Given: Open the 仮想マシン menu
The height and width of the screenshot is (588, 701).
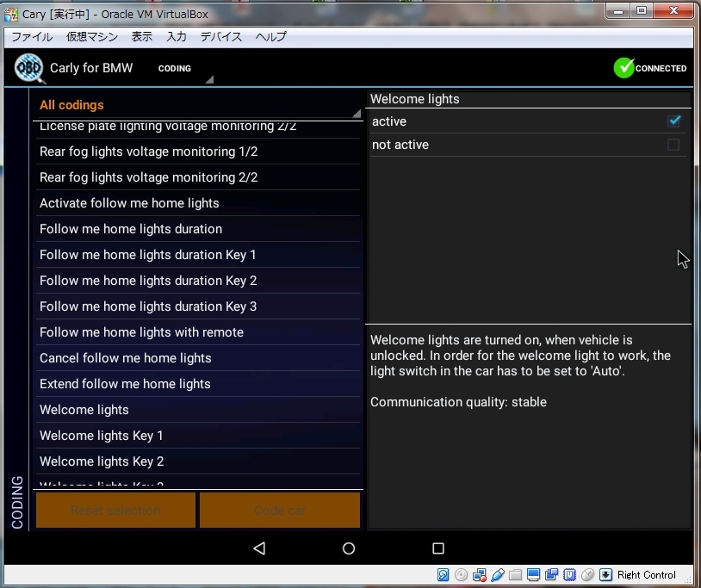Looking at the screenshot, I should [x=91, y=37].
